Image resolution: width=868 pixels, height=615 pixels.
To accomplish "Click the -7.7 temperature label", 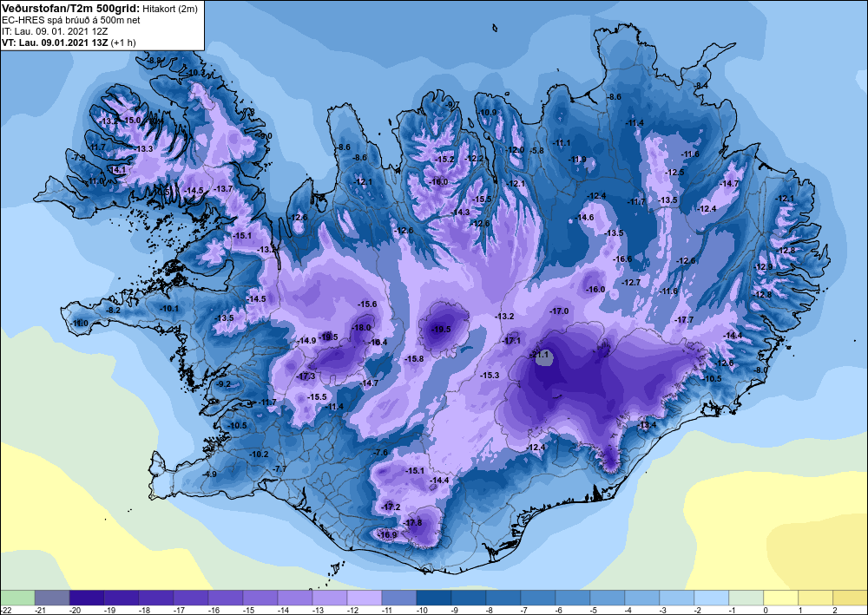I will [x=280, y=468].
